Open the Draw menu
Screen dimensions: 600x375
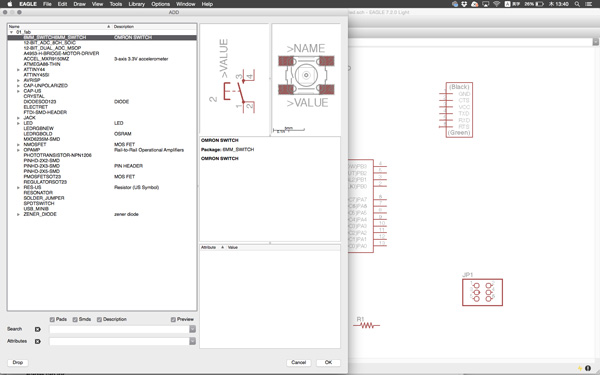[x=80, y=4]
